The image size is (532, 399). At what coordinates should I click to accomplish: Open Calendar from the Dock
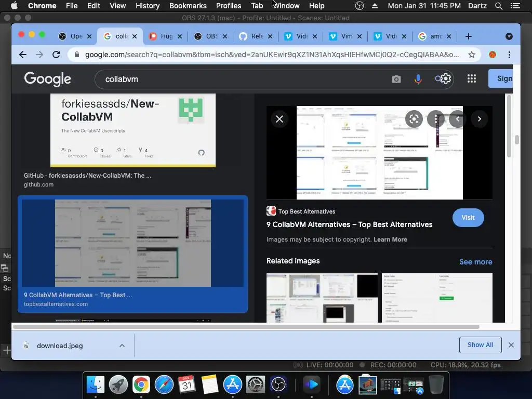pyautogui.click(x=187, y=384)
